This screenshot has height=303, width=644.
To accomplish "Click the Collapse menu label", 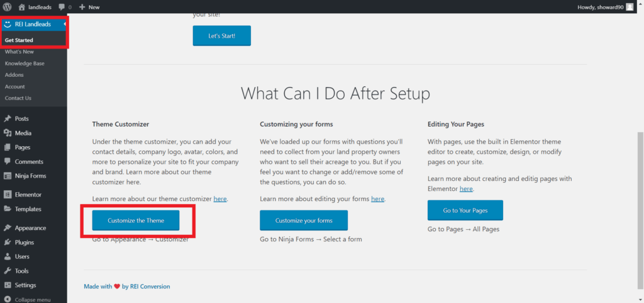I will coord(33,300).
